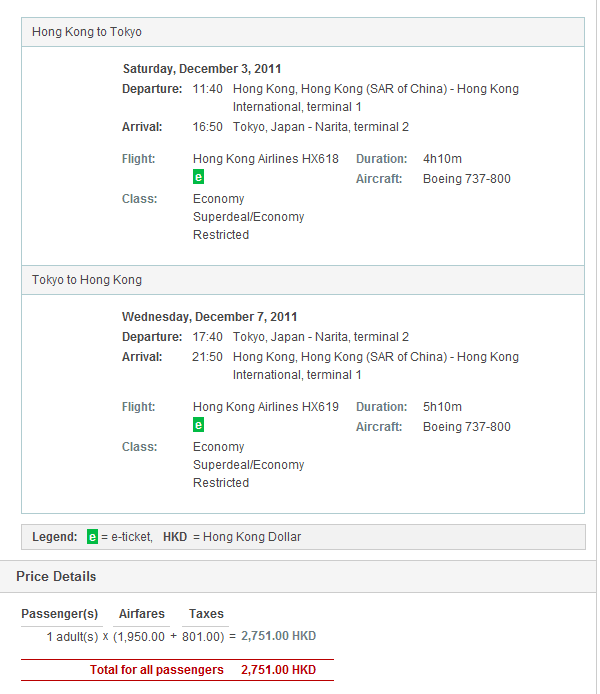The image size is (600, 694).
Task: Click the outbound Boeing 737-800 aircraft text
Action: pyautogui.click(x=466, y=179)
